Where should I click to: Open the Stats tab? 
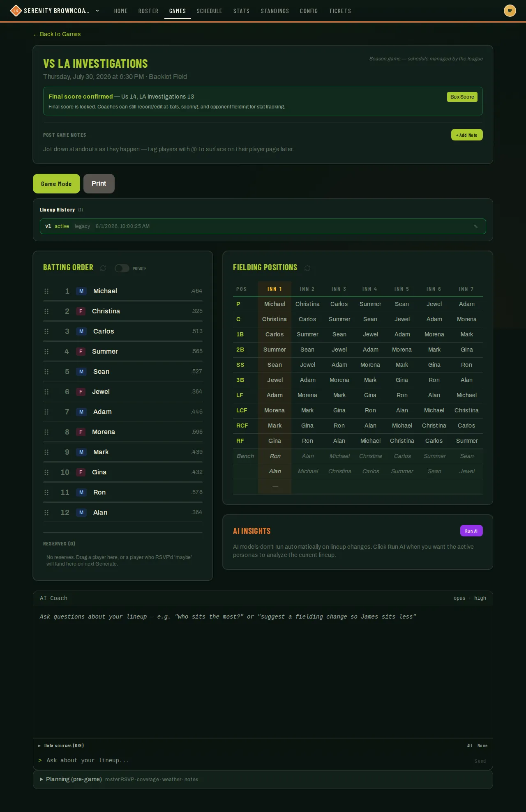tap(242, 11)
